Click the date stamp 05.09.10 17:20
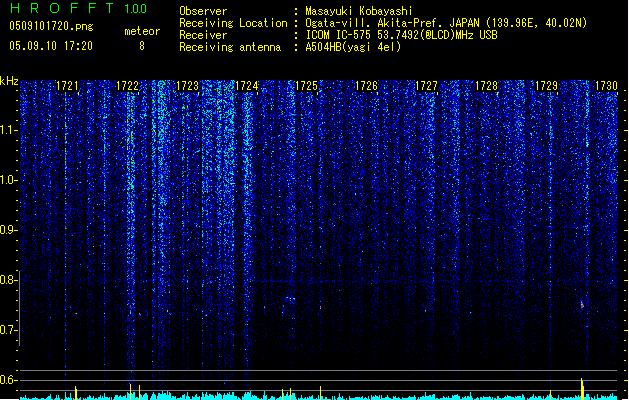The height and width of the screenshot is (400, 629). 51,46
